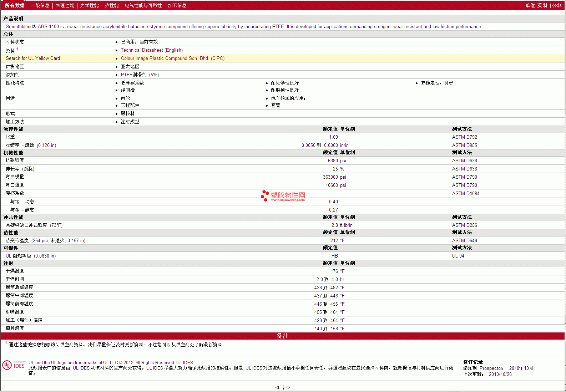The image size is (566, 392).
Task: Click the red-dot watermark logo
Action: tap(265, 195)
